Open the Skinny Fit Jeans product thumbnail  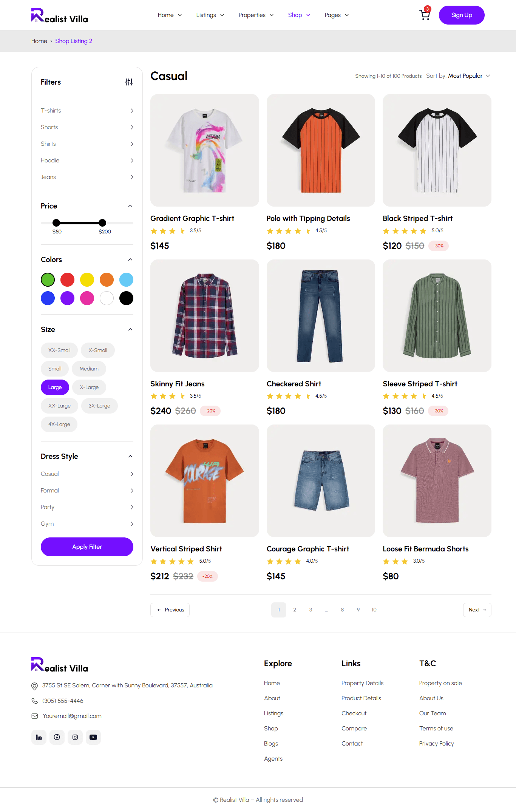click(204, 315)
